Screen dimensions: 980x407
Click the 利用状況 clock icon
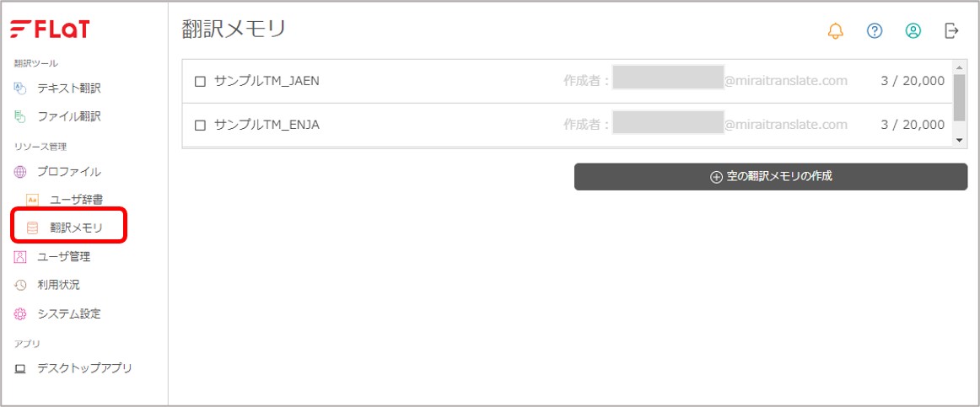pos(20,286)
